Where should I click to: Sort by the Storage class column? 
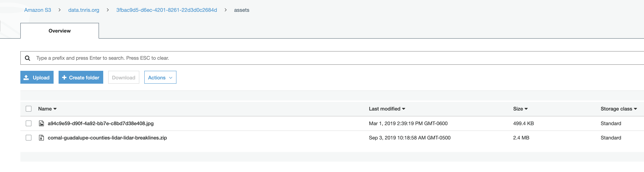(x=618, y=109)
